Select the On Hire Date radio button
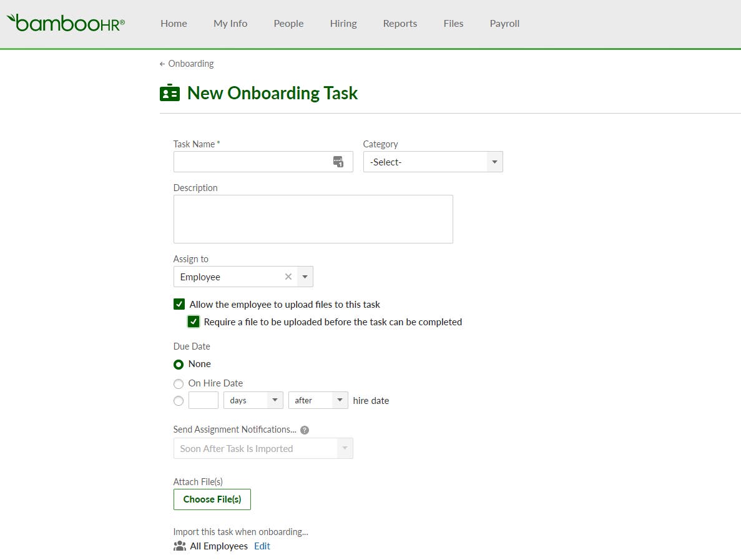This screenshot has height=560, width=741. click(179, 383)
